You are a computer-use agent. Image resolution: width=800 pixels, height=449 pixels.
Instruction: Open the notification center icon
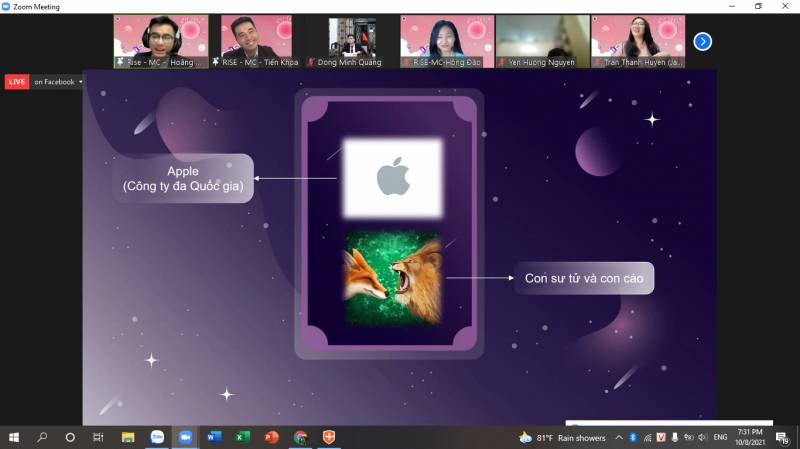point(782,437)
